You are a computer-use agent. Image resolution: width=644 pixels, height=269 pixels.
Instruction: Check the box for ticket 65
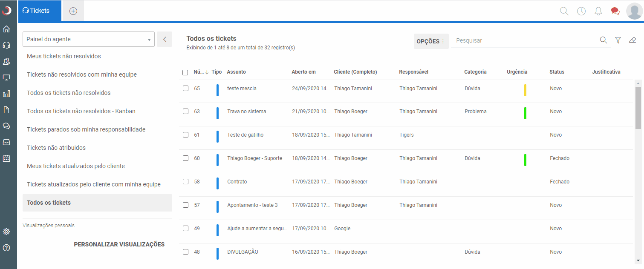pyautogui.click(x=185, y=89)
